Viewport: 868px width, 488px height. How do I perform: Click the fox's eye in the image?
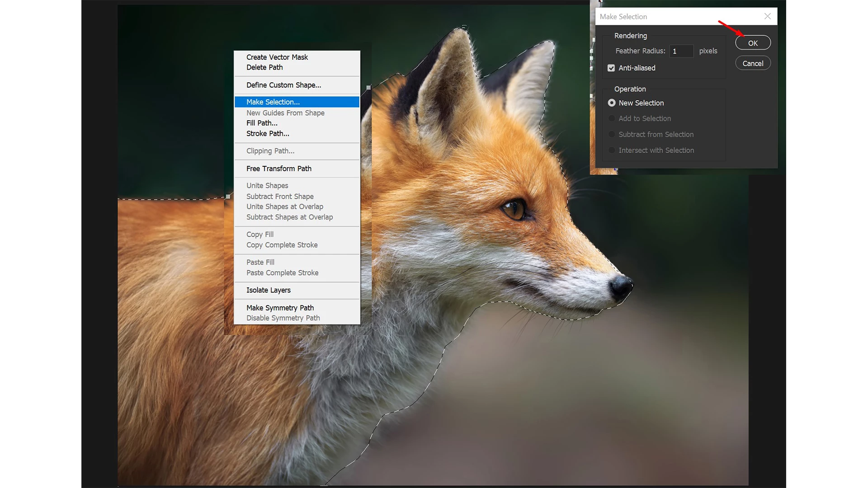pyautogui.click(x=514, y=209)
